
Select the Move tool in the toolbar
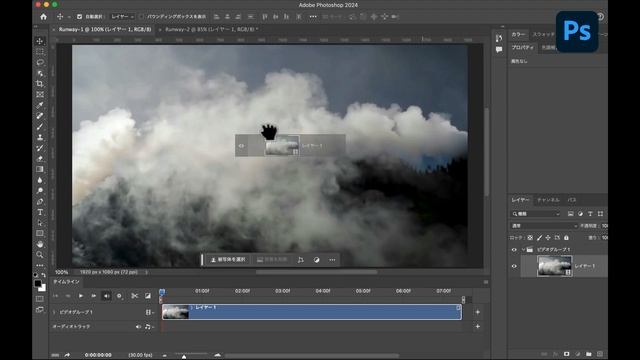click(40, 41)
